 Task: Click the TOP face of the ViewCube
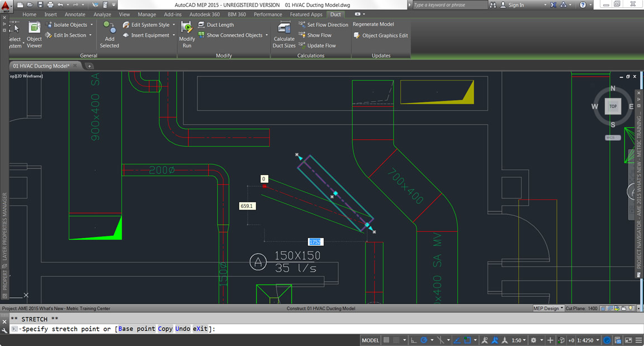(613, 106)
